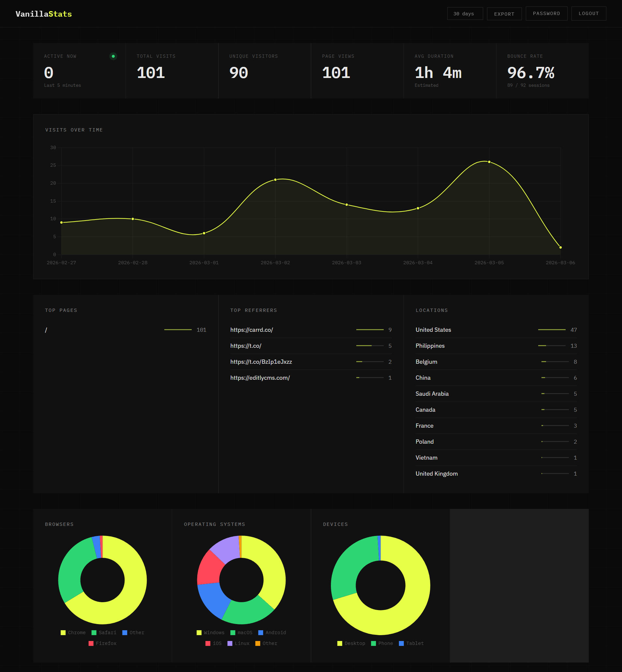Click the green Active Now status indicator

click(113, 56)
